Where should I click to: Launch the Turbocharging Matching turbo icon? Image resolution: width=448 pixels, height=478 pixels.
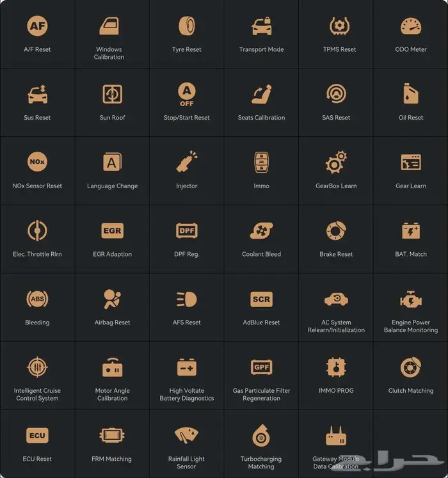pos(261,435)
